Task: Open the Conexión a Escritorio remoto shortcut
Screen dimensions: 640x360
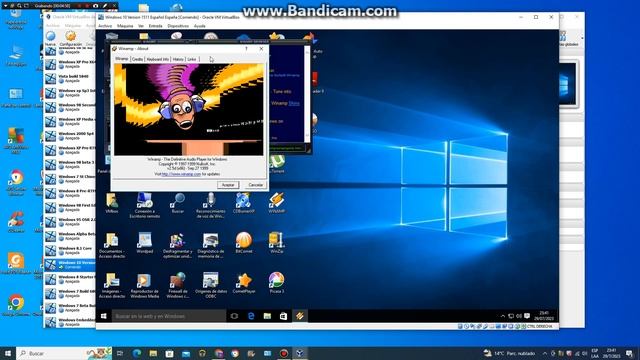Action: pos(144,205)
